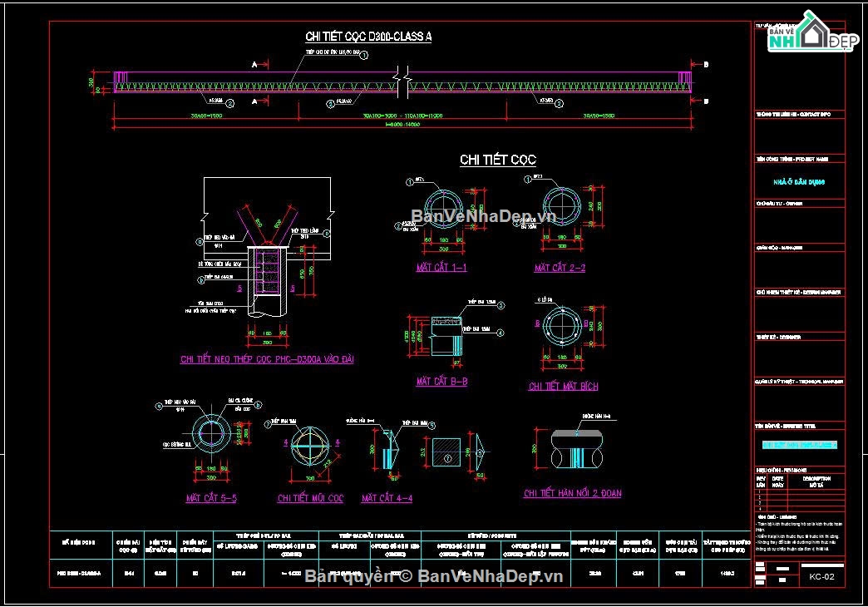Select the circular section above MẶT CẮT 2-2
This screenshot has width=868, height=607.
[x=562, y=205]
